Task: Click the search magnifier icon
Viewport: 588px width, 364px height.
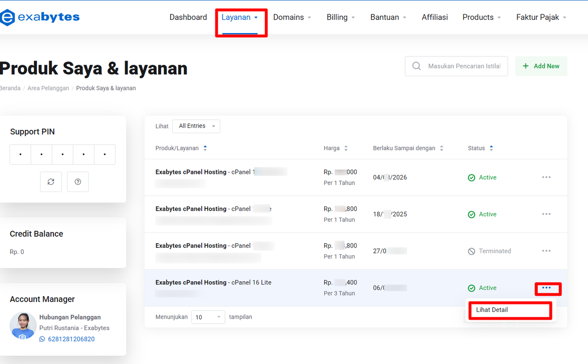Action: (417, 66)
